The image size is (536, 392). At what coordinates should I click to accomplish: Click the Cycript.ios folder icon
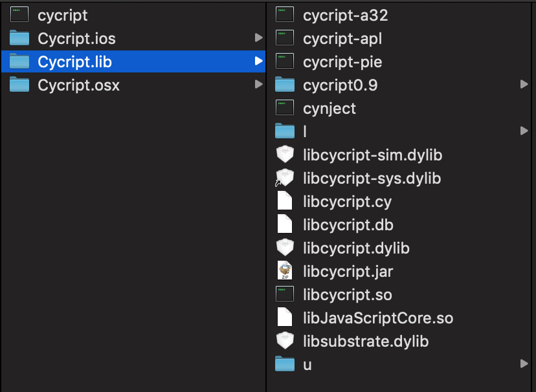click(19, 38)
